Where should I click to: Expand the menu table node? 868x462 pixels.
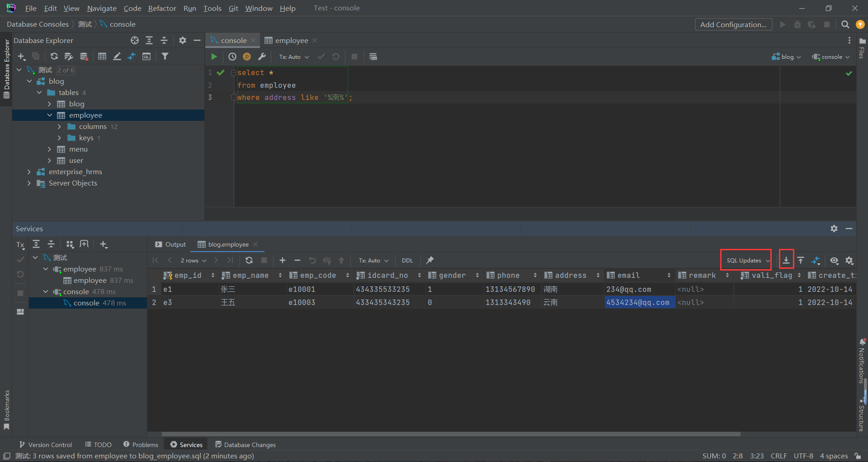click(x=49, y=149)
